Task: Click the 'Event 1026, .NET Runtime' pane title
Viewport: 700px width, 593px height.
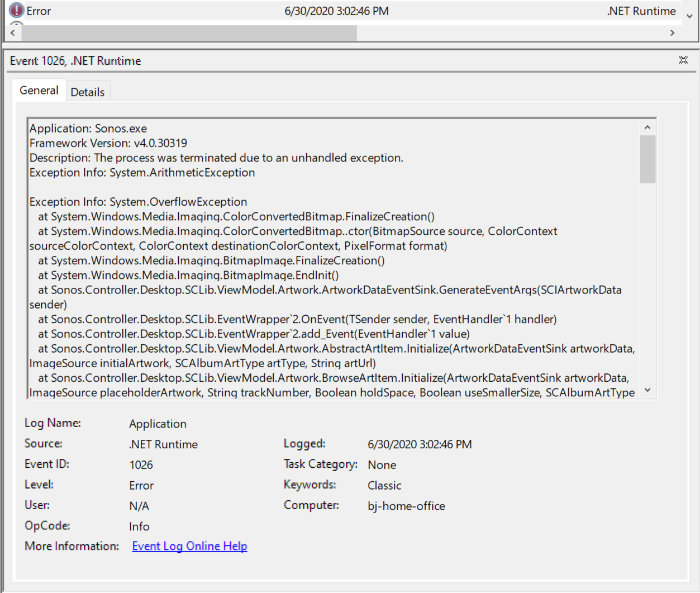Action: coord(75,60)
